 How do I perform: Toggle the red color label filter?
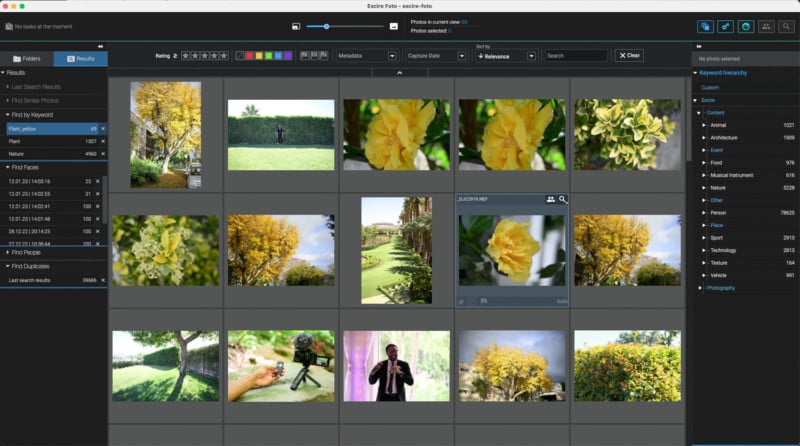[249, 56]
